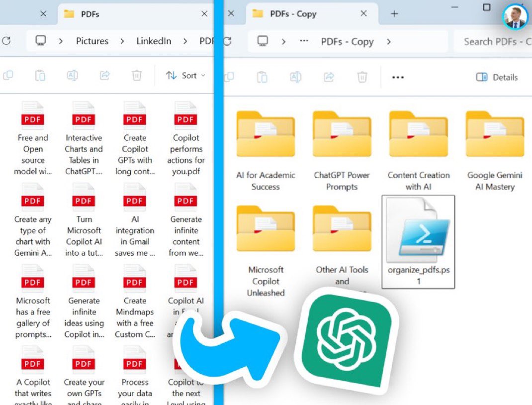Image resolution: width=532 pixels, height=405 pixels.
Task: Click Refresh in the left PDFs window
Action: [x=6, y=41]
